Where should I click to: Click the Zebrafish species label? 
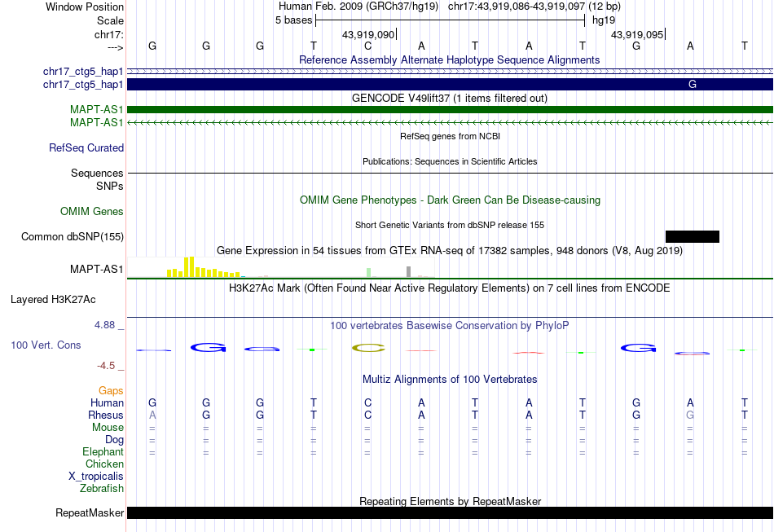(102, 488)
